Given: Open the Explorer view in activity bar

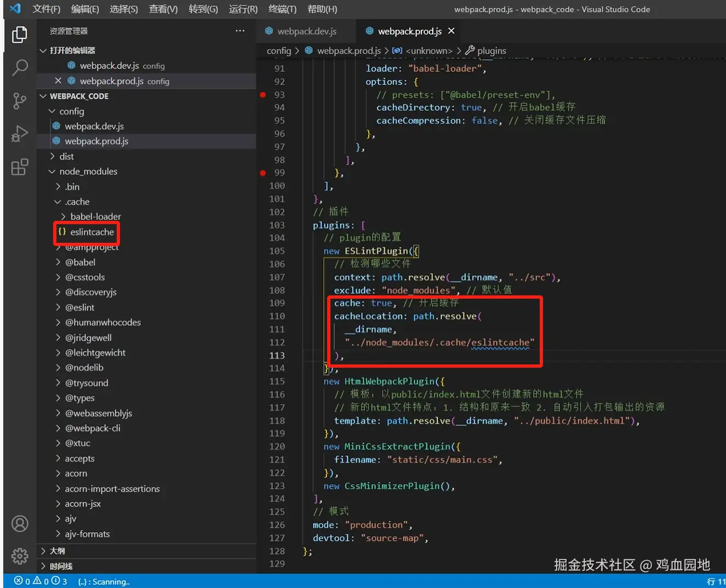Looking at the screenshot, I should coord(20,35).
